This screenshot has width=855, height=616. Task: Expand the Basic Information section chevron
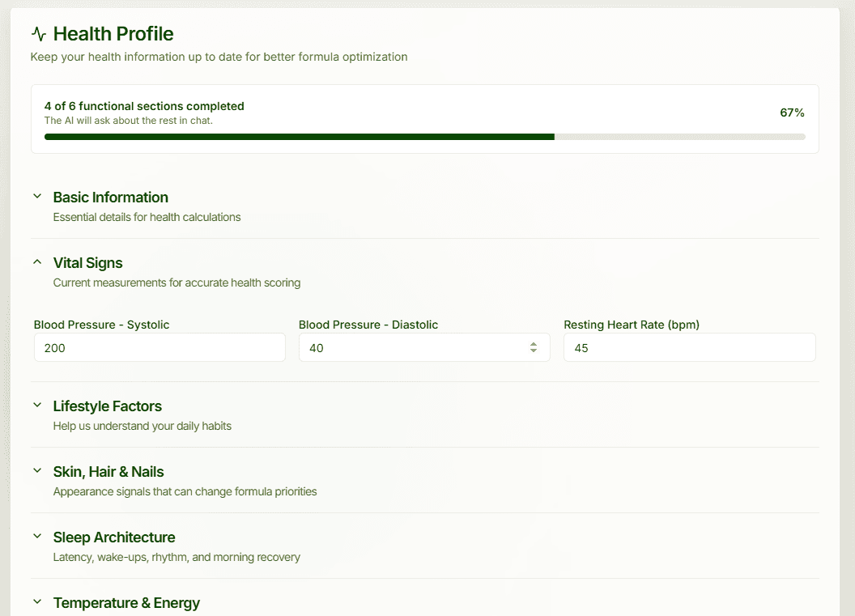[x=37, y=196]
